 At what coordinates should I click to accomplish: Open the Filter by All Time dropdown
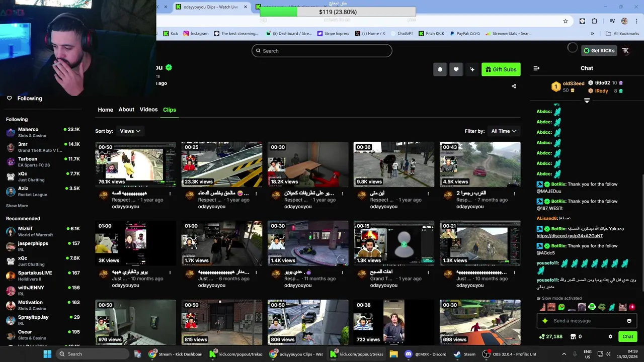504,131
